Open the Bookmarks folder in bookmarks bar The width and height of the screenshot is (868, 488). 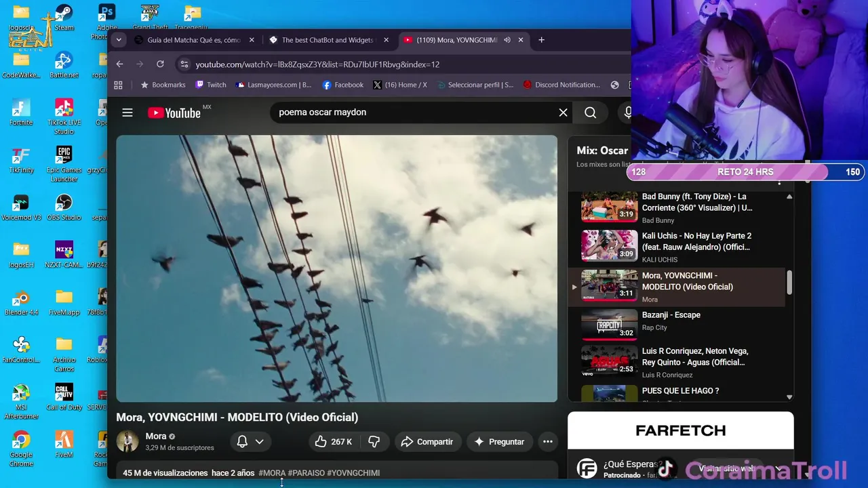pyautogui.click(x=163, y=85)
